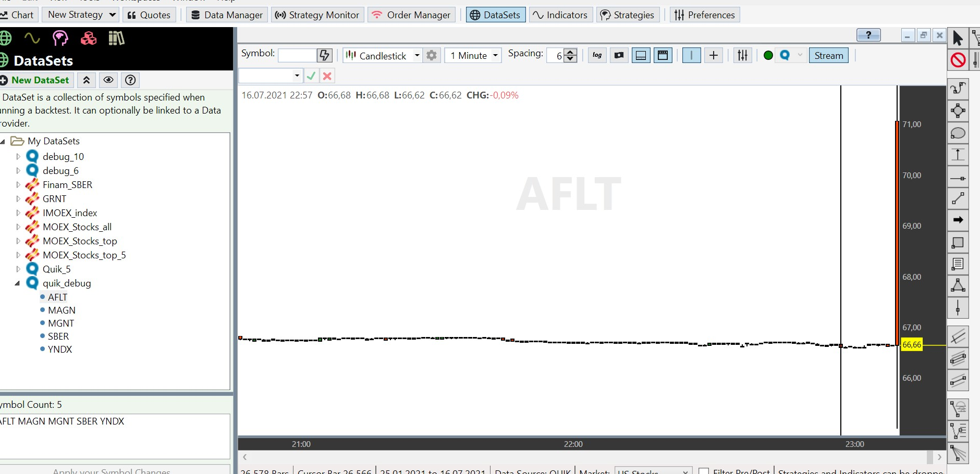Select the triangle drawing tool
The image size is (980, 474).
[x=958, y=285]
